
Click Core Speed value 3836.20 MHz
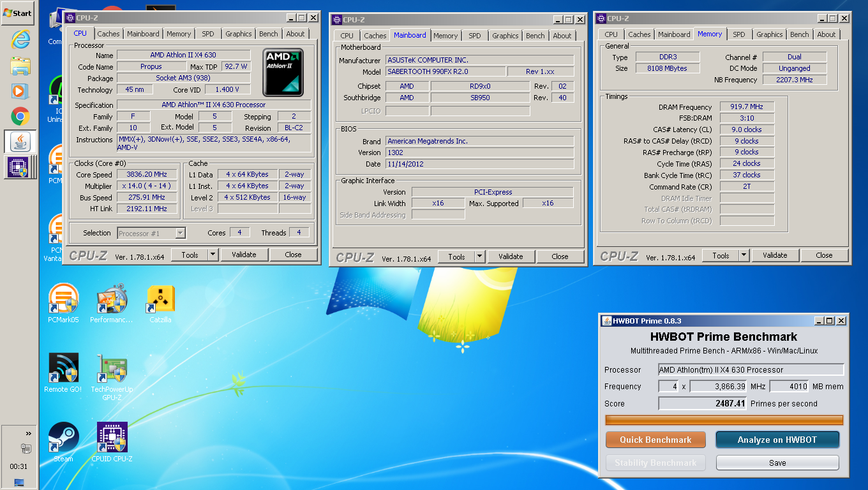coord(147,174)
